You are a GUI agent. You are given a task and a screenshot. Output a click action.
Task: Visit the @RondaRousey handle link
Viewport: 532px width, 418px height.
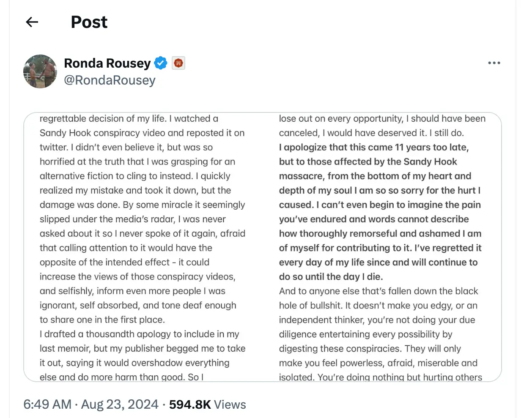110,80
